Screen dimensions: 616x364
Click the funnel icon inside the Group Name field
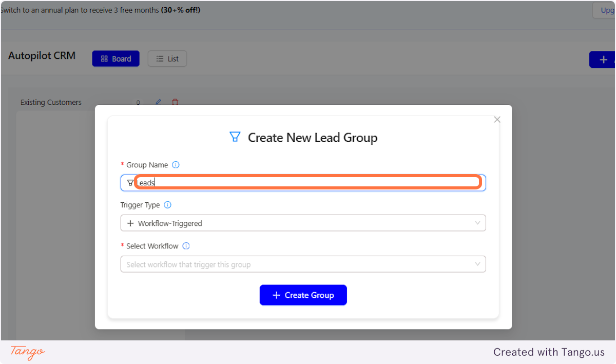(x=130, y=182)
